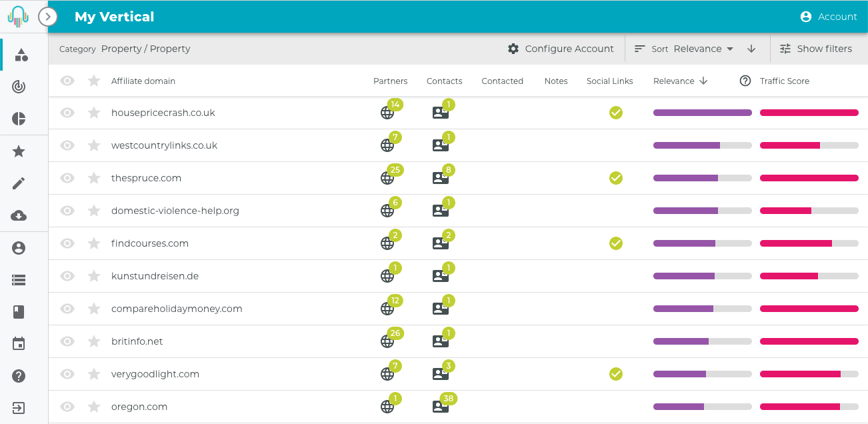The image size is (868, 424).
Task: Click the Traffic Score help question icon
Action: coord(745,81)
